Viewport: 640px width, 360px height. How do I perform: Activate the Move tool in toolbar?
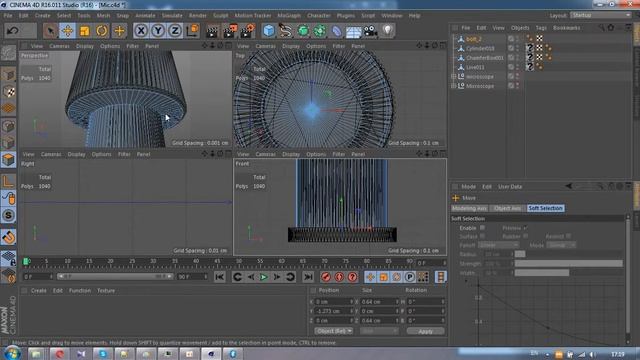tap(68, 31)
